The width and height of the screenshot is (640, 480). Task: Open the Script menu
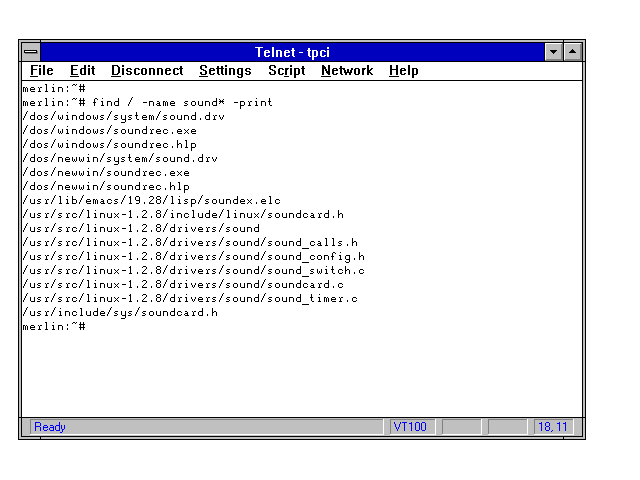coord(286,71)
